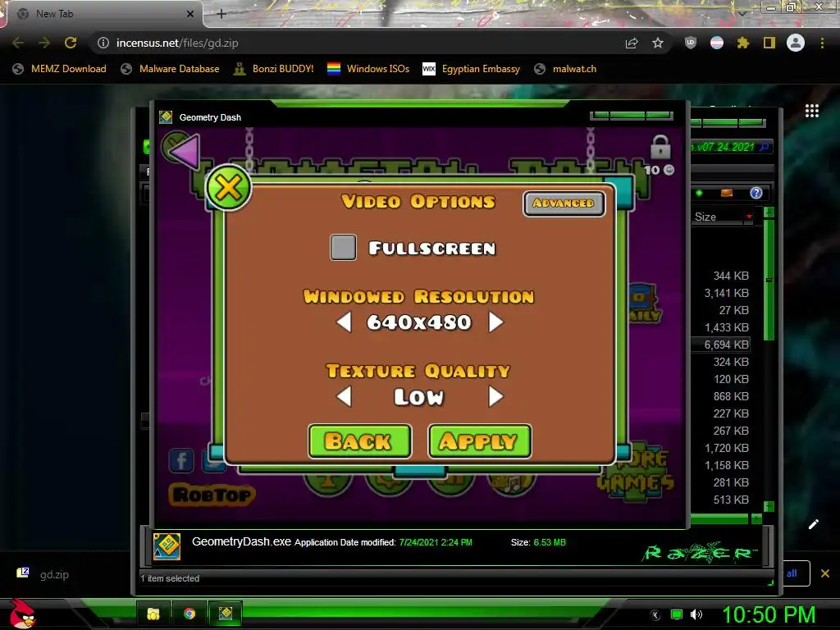Switch to Geometry Dash taskbar item
This screenshot has height=630, width=840.
(x=226, y=614)
